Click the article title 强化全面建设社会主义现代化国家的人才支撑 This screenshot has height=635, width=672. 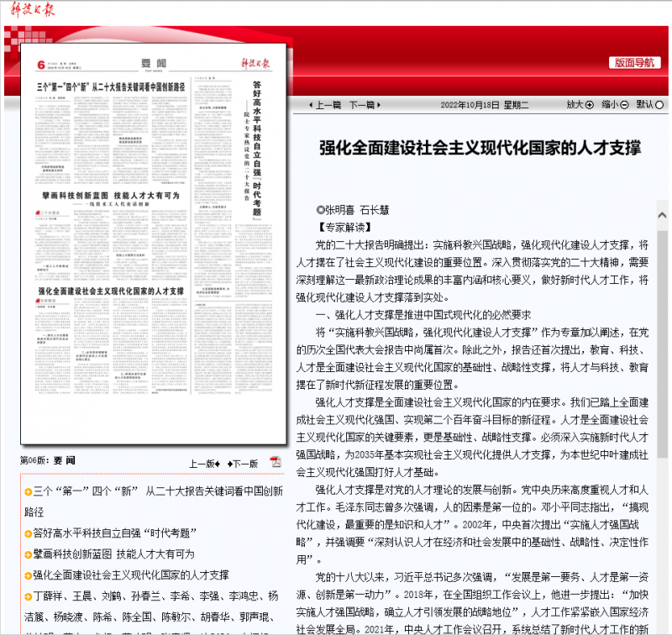pos(480,148)
